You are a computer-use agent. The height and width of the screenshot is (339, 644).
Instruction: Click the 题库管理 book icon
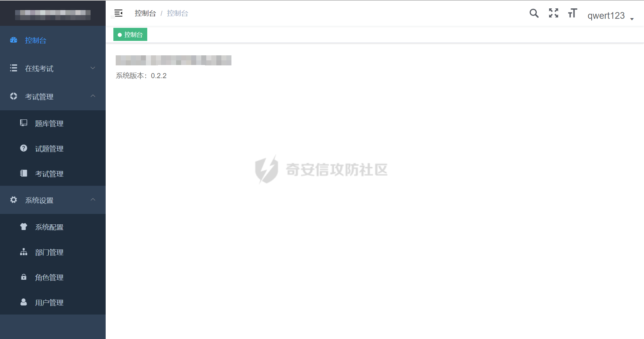23,123
